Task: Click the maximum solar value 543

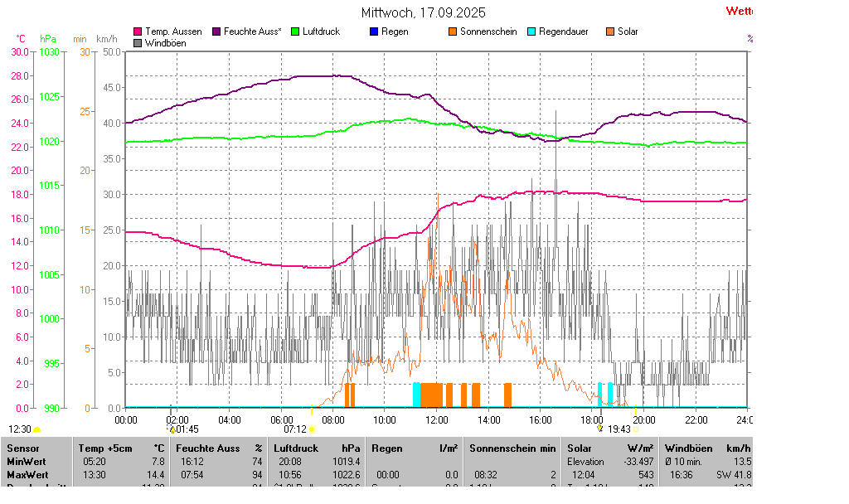Action: 646,475
